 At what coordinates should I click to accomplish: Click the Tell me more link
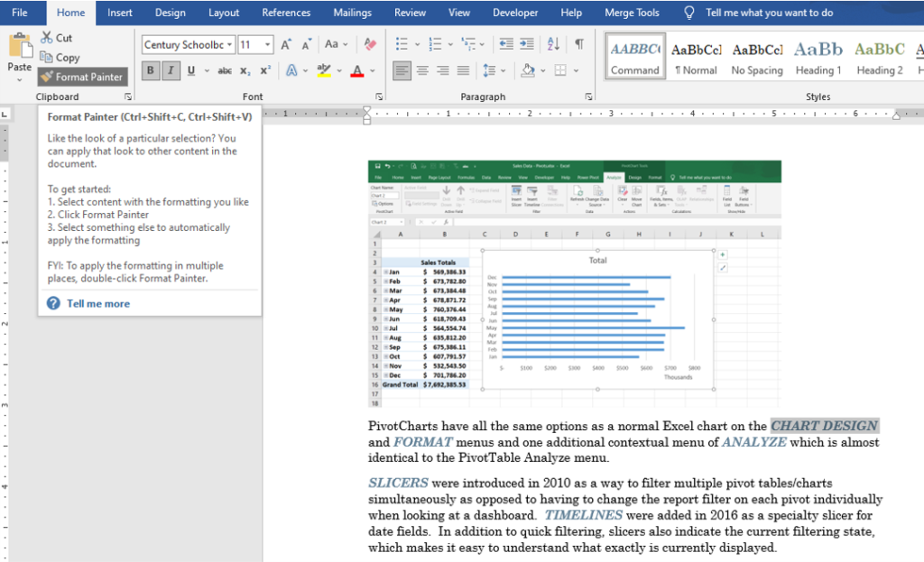coord(97,303)
